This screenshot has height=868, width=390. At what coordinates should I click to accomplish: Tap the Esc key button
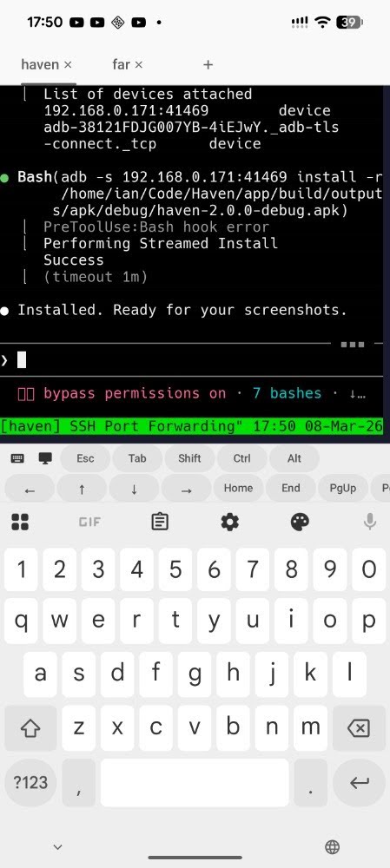click(85, 458)
